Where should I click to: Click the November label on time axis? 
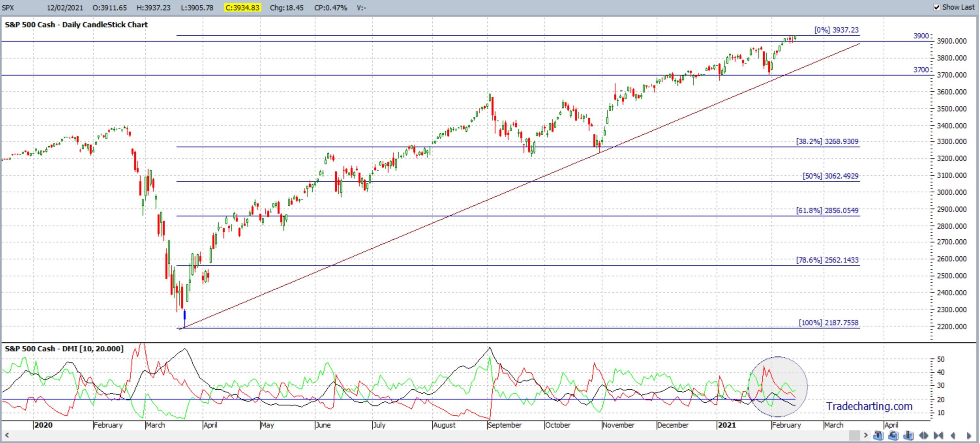point(618,425)
